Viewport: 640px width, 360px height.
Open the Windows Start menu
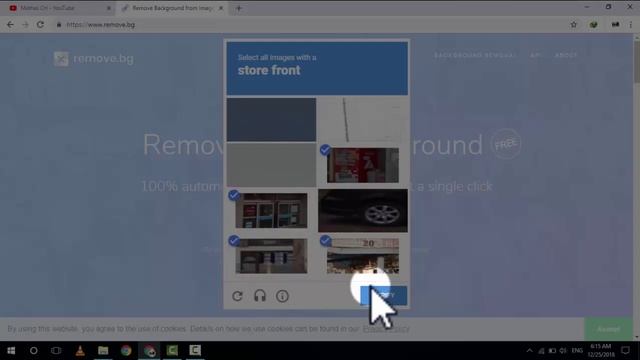[x=11, y=351]
